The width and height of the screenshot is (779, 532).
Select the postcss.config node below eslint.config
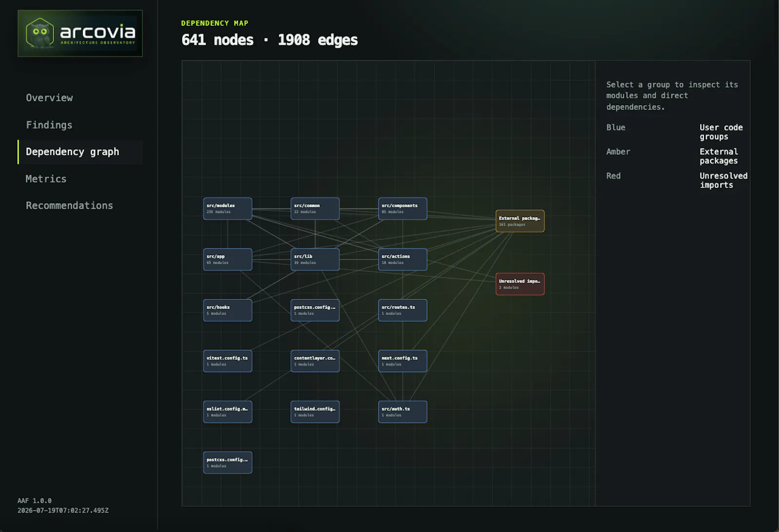(228, 462)
